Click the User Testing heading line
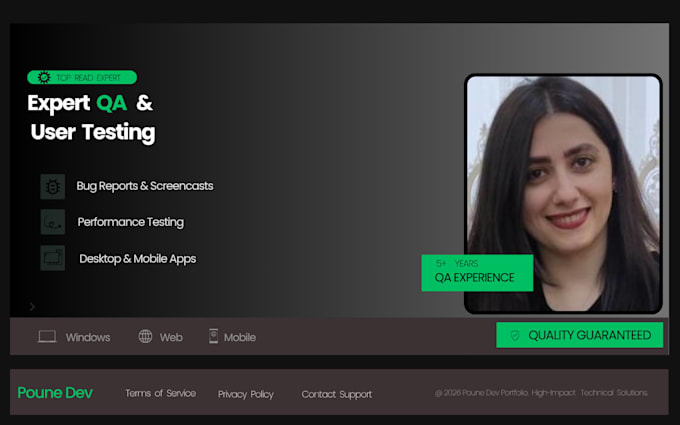 [x=93, y=133]
